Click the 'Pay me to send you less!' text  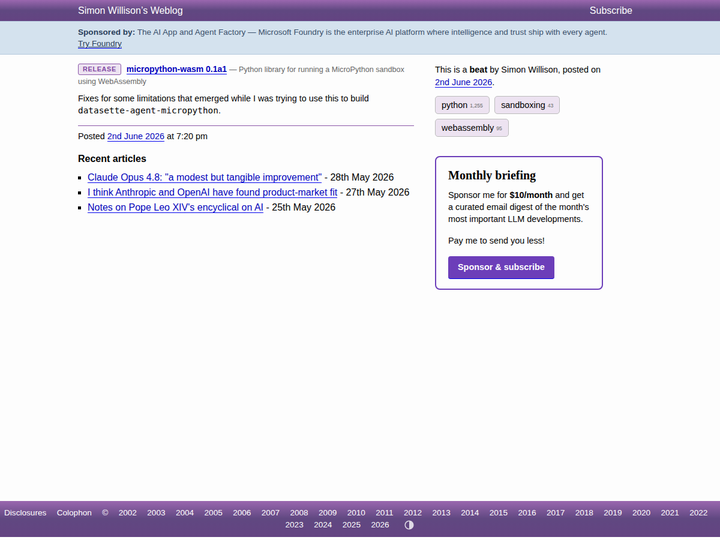[x=496, y=241]
